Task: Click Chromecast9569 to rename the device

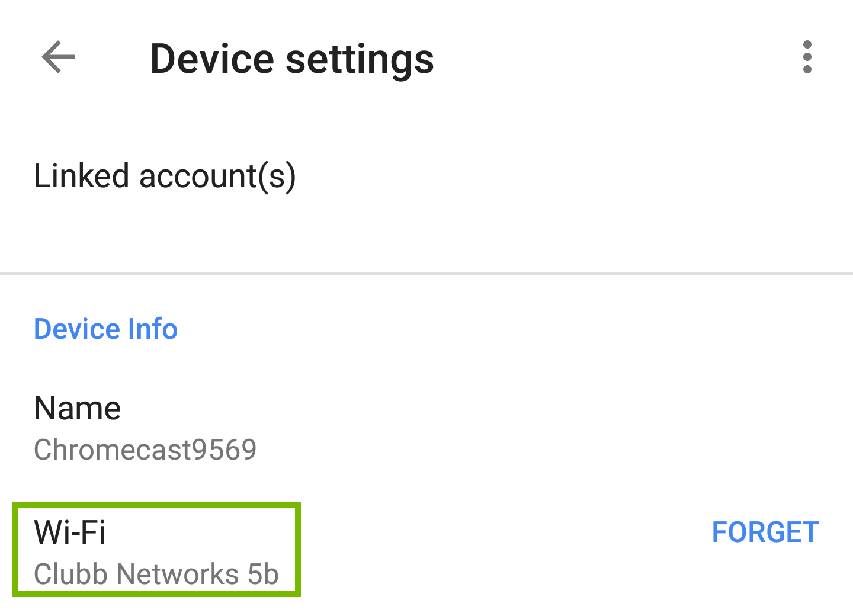Action: pos(145,450)
